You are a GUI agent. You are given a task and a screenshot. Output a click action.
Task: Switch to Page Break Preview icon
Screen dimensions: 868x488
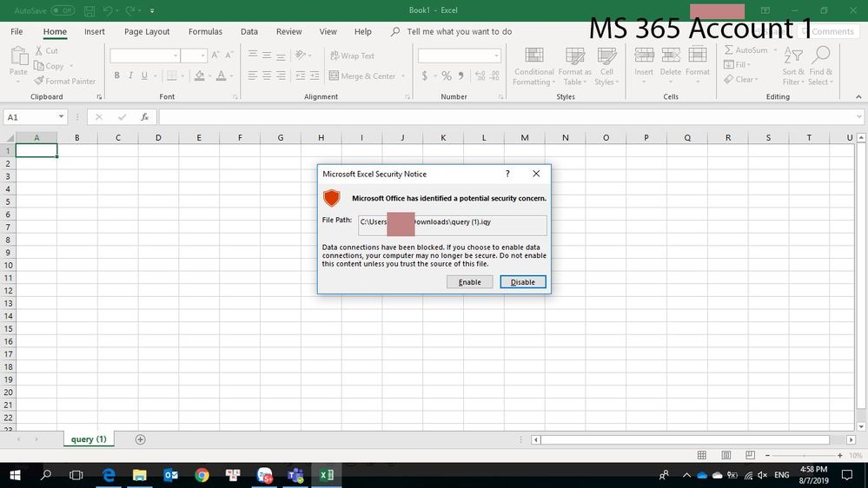coord(750,455)
